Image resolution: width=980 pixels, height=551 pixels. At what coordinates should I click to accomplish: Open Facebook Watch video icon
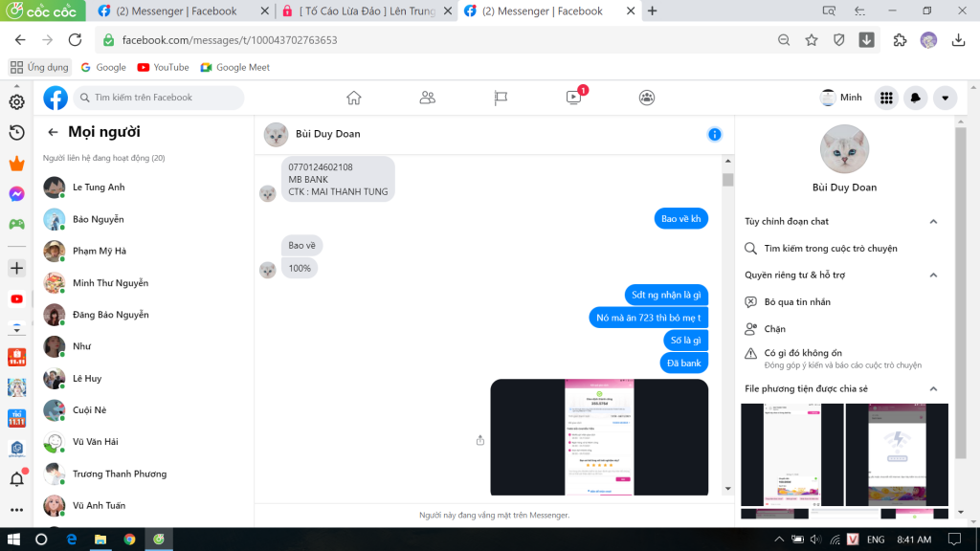point(574,98)
